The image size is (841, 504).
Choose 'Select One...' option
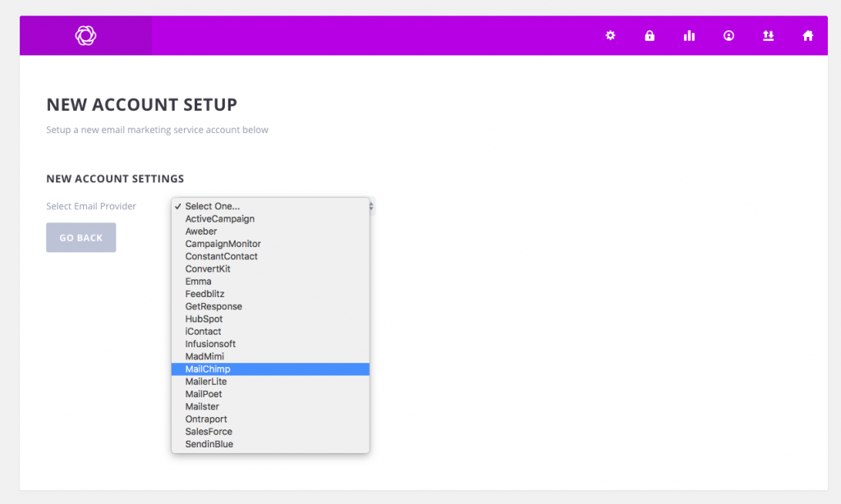270,206
